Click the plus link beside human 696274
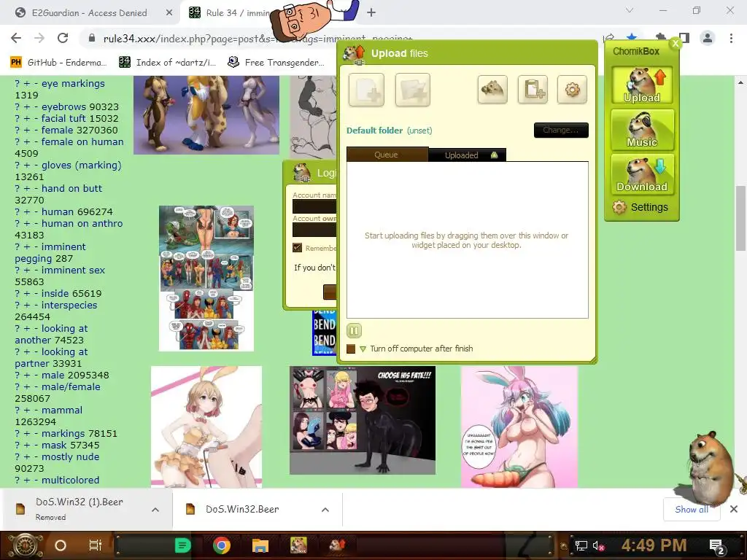Screen dimensions: 747x560 point(27,212)
